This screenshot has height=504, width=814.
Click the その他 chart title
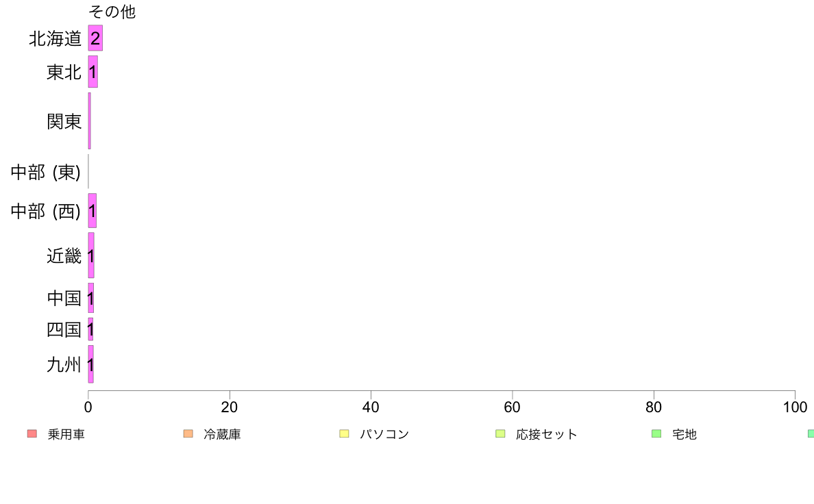coord(112,12)
